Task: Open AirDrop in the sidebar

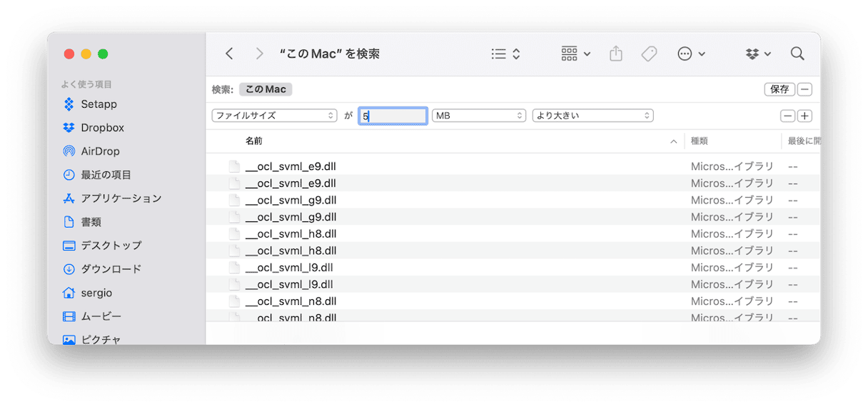Action: click(x=100, y=151)
